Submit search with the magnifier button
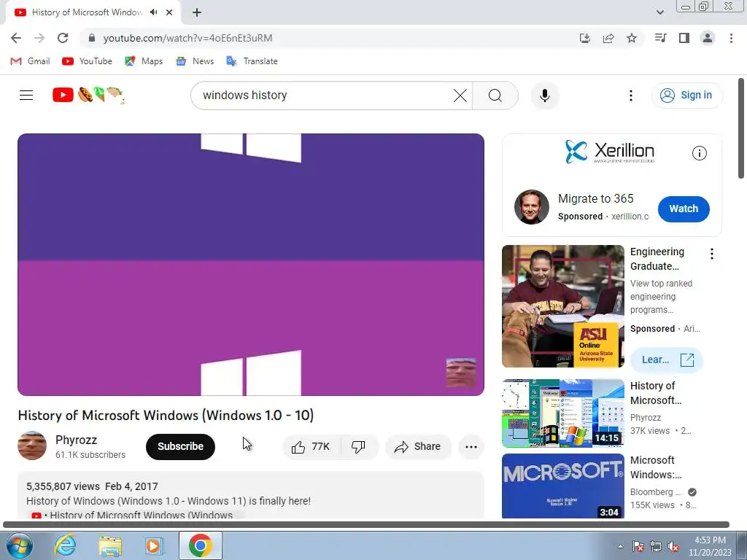The width and height of the screenshot is (747, 560). (x=495, y=96)
